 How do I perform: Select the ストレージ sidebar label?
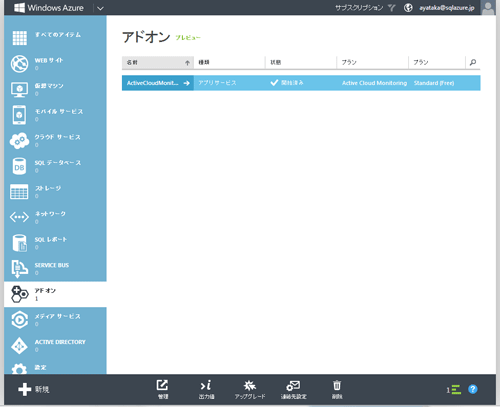click(x=48, y=188)
